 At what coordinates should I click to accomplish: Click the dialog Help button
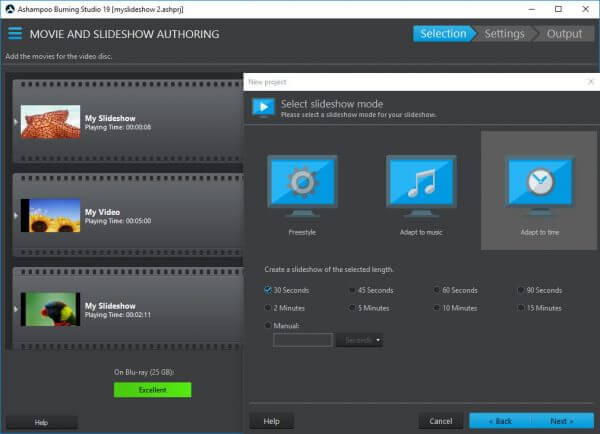point(271,421)
